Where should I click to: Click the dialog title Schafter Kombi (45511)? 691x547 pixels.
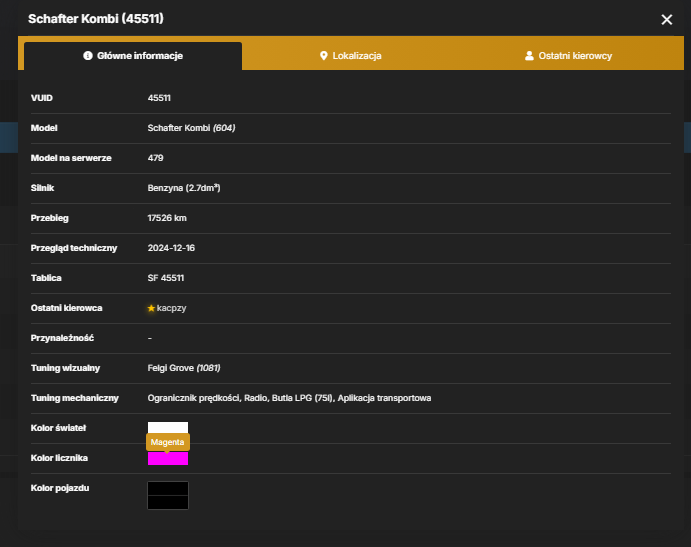(x=96, y=19)
